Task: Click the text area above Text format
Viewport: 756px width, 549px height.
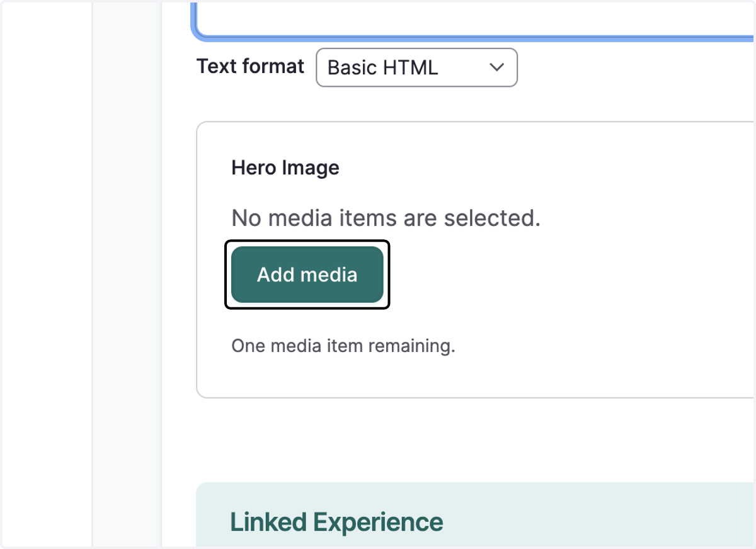Action: [x=474, y=20]
